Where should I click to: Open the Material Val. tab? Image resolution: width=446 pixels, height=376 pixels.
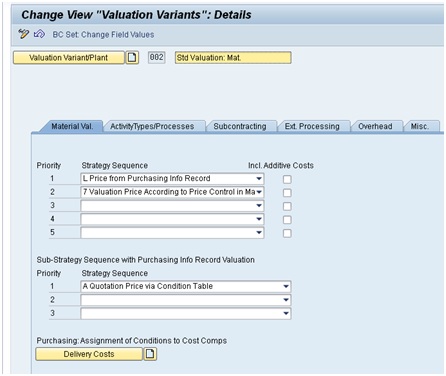pyautogui.click(x=71, y=126)
